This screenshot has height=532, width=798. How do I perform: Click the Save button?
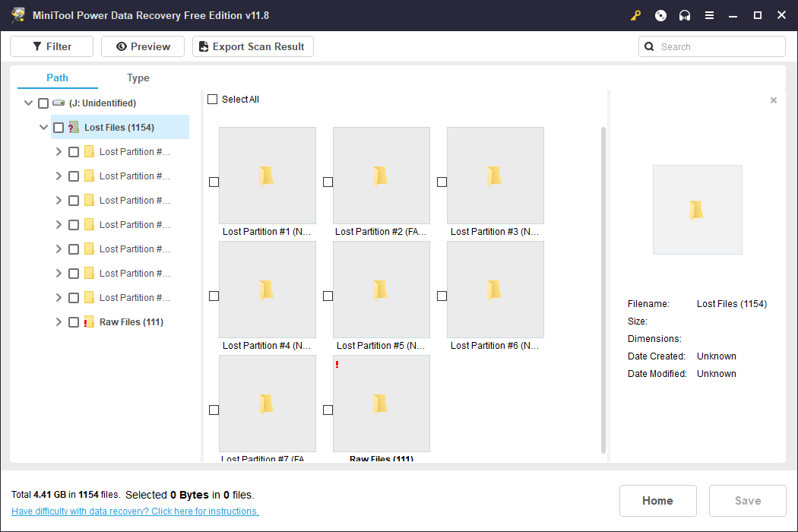[x=748, y=500]
